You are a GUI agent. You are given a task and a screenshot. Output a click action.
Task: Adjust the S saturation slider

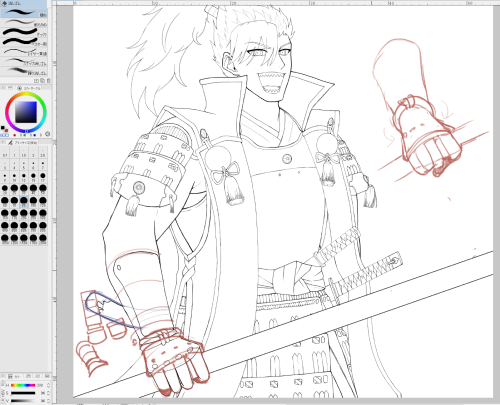(x=23, y=393)
